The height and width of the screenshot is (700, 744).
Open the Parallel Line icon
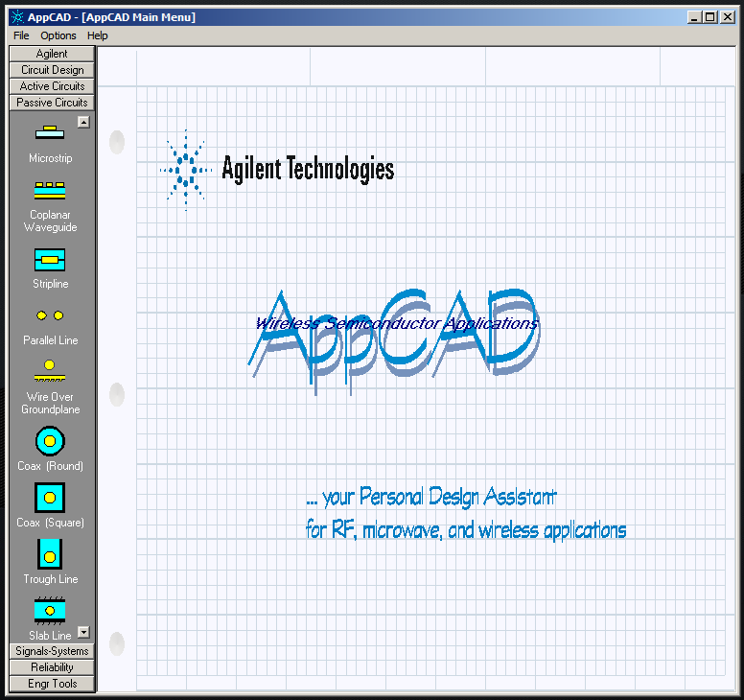tap(50, 315)
